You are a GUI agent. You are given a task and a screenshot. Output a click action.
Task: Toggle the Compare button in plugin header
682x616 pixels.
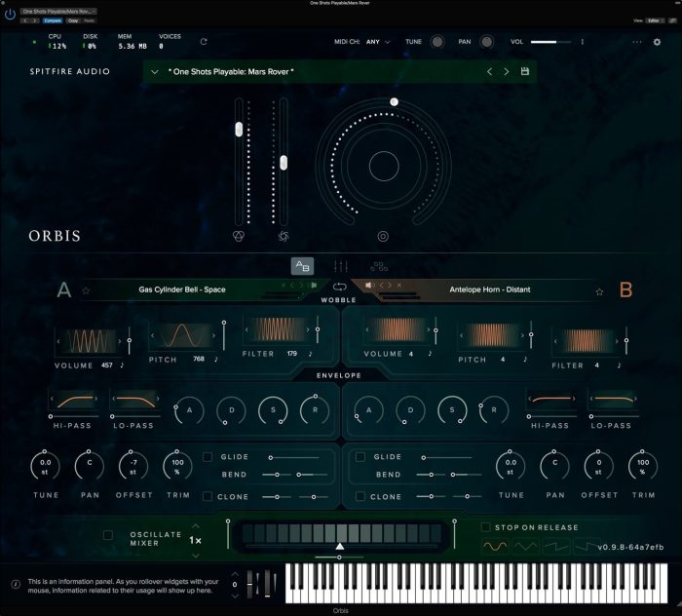pos(53,20)
